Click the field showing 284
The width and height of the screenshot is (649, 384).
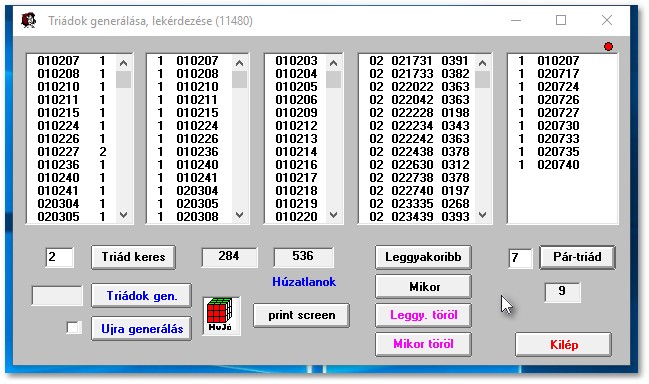point(229,257)
